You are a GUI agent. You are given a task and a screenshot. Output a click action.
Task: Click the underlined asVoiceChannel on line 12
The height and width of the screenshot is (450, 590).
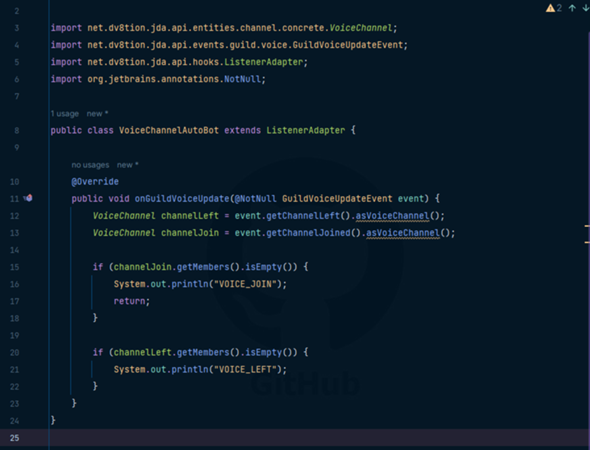coord(392,216)
